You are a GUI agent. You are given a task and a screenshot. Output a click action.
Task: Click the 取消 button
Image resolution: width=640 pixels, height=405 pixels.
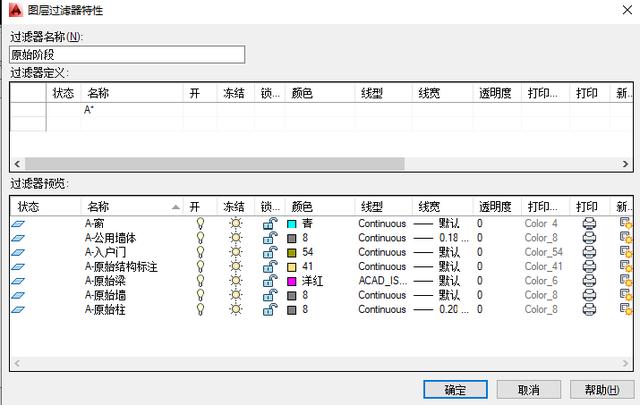(x=529, y=389)
